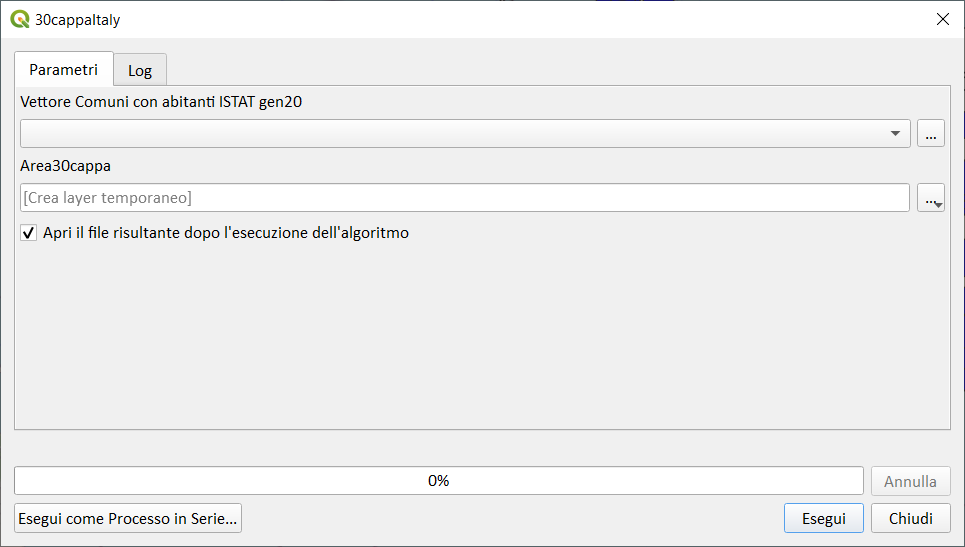
Task: Switch to the Parametri tab
Action: [x=63, y=70]
